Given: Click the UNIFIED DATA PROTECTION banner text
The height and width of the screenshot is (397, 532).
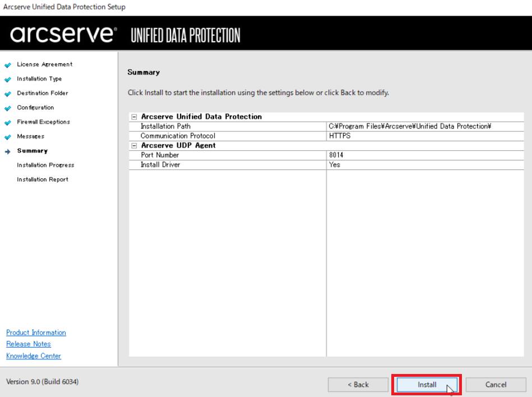Looking at the screenshot, I should coord(186,35).
